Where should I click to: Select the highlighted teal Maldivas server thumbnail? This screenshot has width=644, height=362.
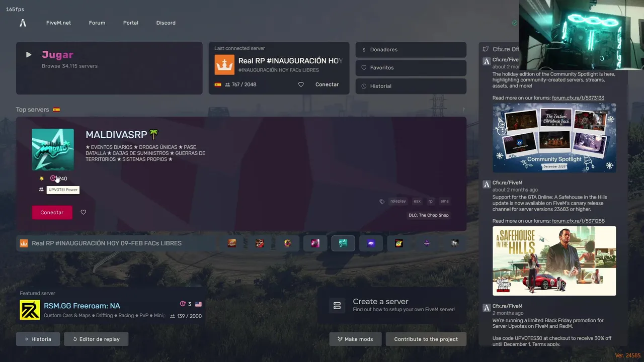[x=343, y=243]
